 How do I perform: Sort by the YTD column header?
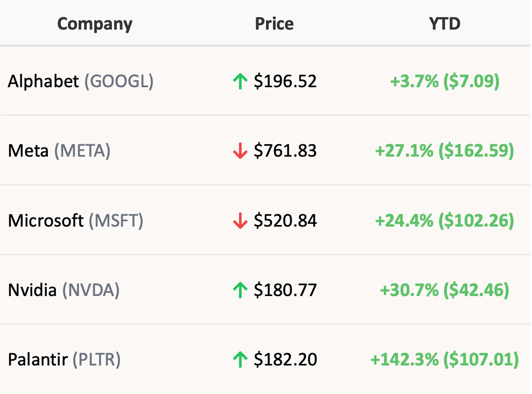coord(445,24)
